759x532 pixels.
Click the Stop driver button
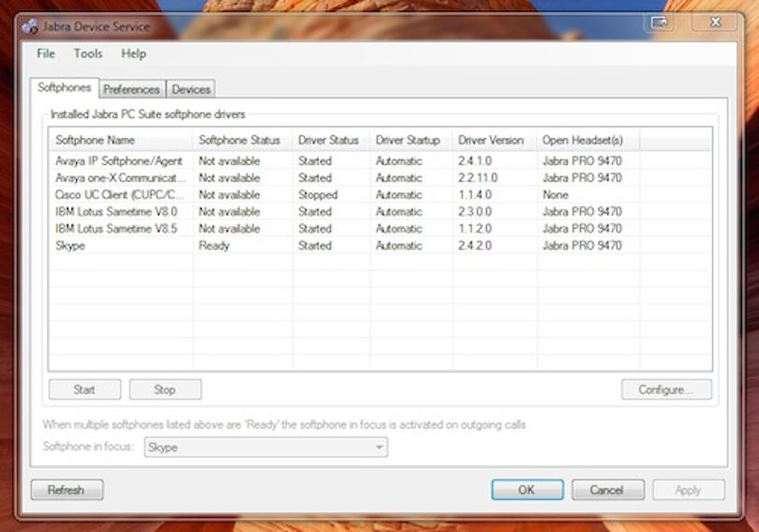point(165,390)
